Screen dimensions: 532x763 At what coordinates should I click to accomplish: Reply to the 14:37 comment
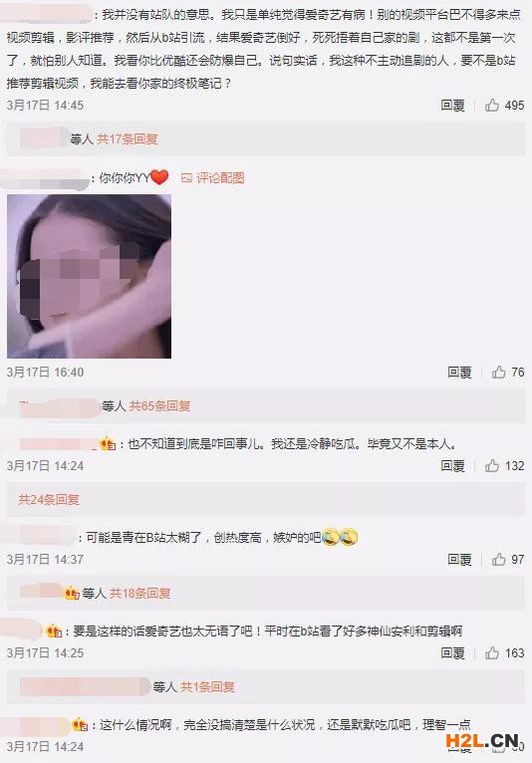[x=459, y=559]
